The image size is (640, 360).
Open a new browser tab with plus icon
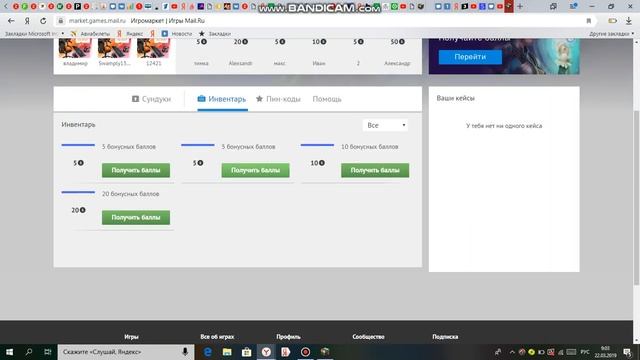520,6
